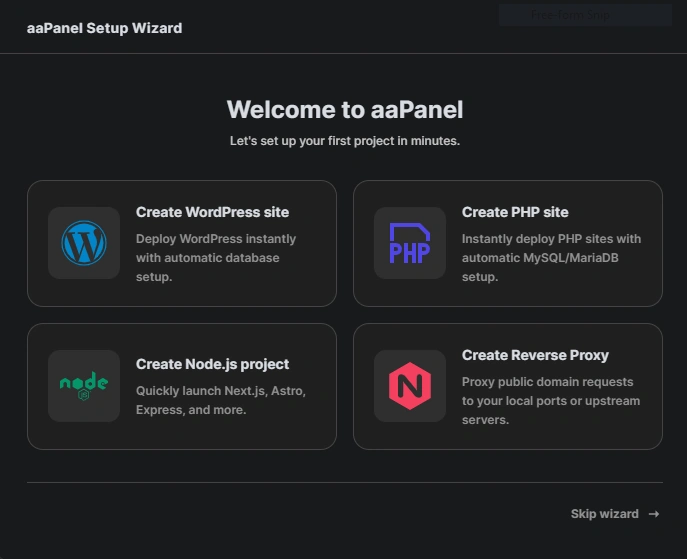
Task: Choose the Create PHP site title
Action: (515, 212)
